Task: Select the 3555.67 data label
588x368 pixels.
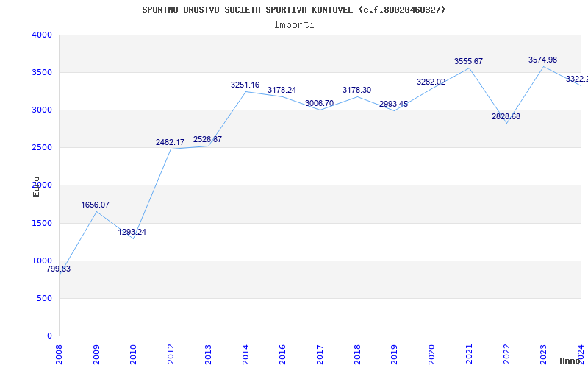Action: (x=468, y=61)
